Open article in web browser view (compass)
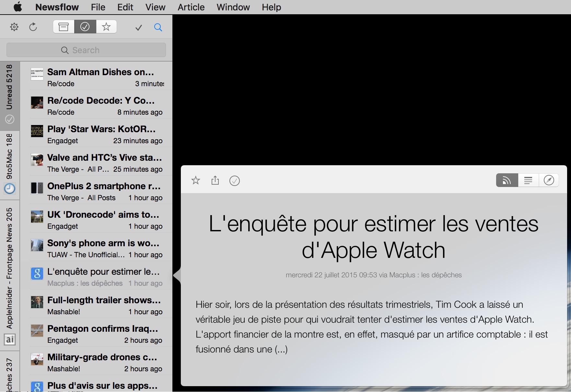 click(x=549, y=180)
